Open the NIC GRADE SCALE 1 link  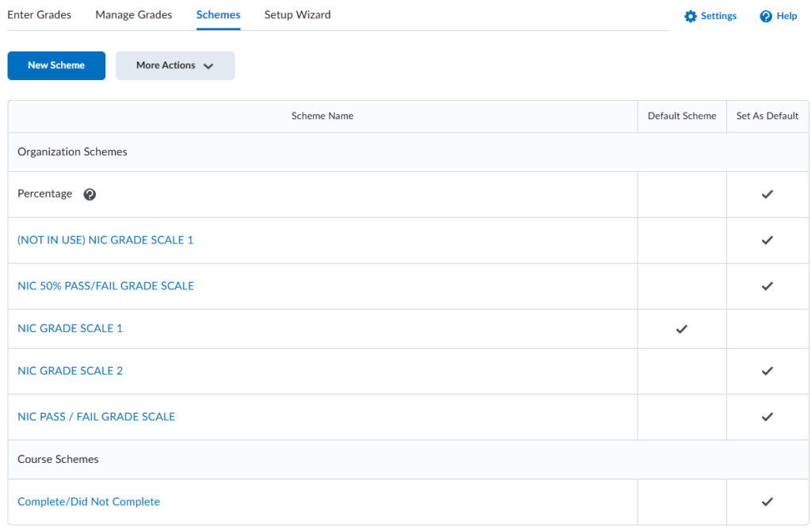point(70,328)
